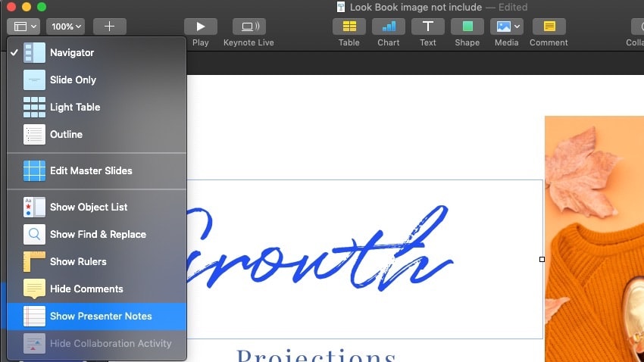
Task: Choose Show Presenter Notes
Action: tap(97, 316)
